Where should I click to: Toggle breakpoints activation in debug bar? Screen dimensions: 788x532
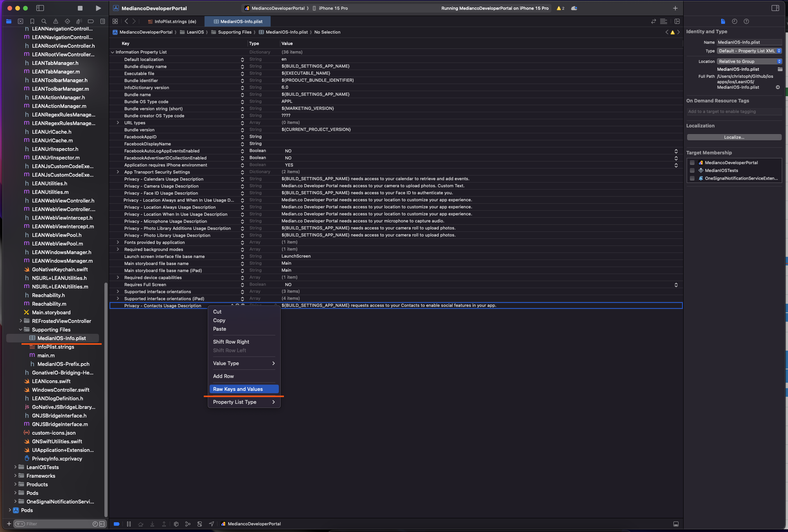coord(117,524)
